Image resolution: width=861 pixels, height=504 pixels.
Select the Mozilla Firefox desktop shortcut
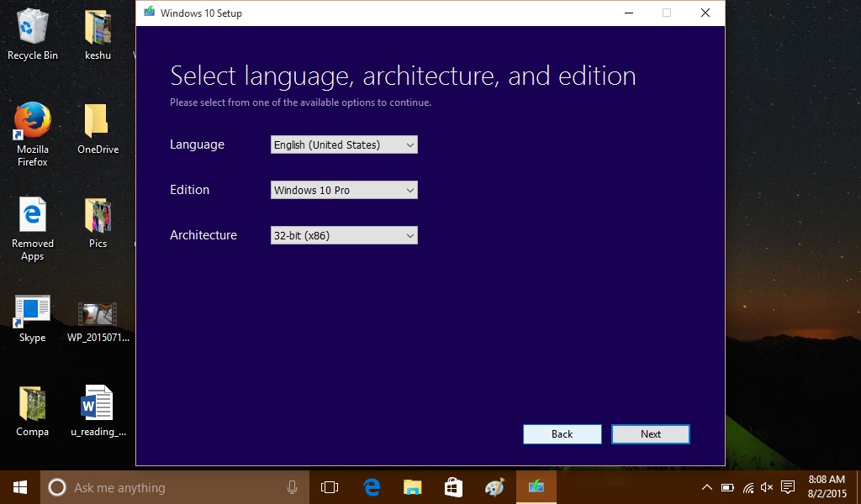coord(33,134)
